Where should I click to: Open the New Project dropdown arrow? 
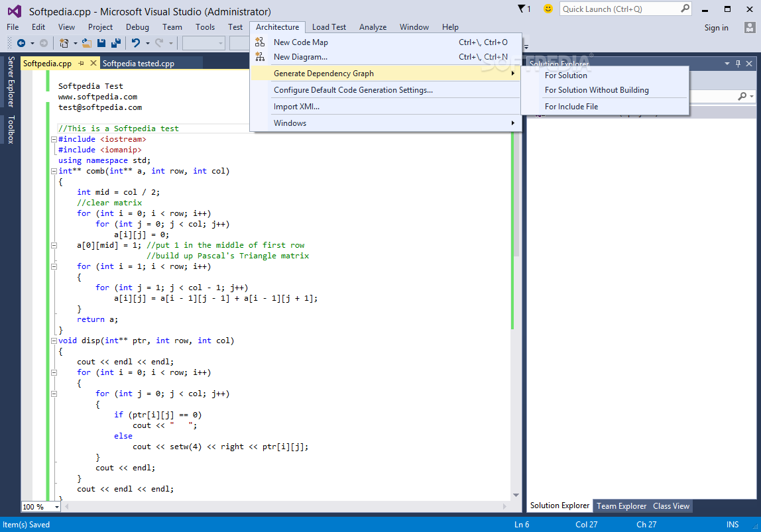pyautogui.click(x=75, y=43)
